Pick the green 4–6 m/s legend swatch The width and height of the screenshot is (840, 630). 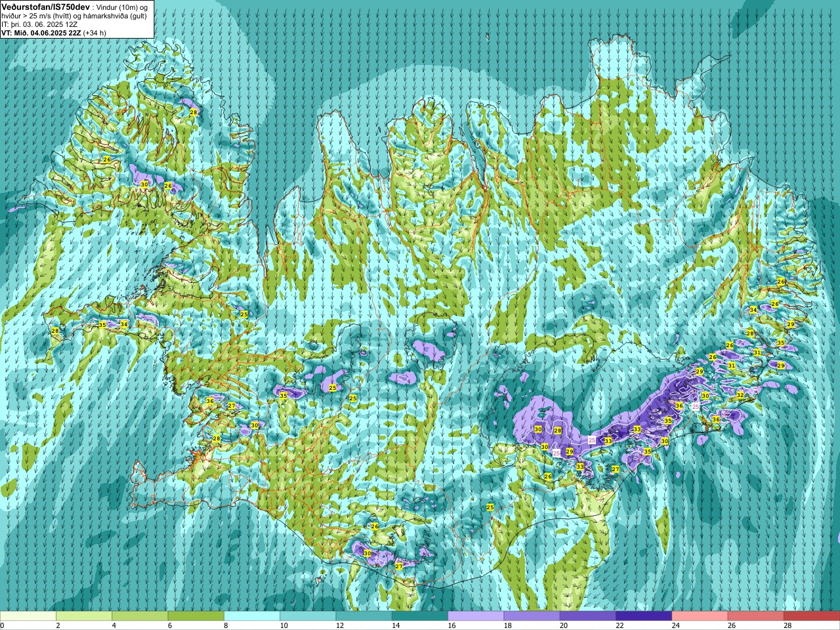(x=140, y=616)
